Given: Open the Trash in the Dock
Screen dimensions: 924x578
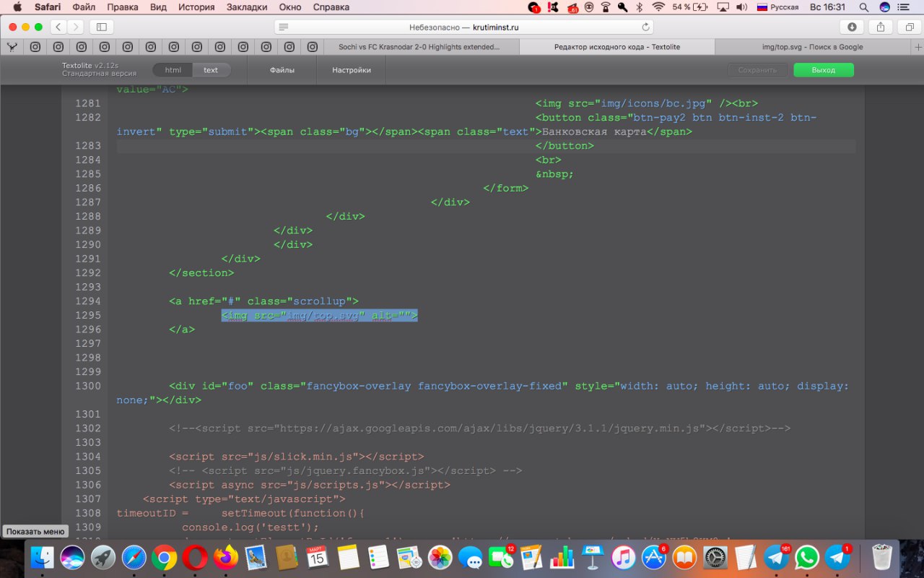Looking at the screenshot, I should click(x=882, y=557).
